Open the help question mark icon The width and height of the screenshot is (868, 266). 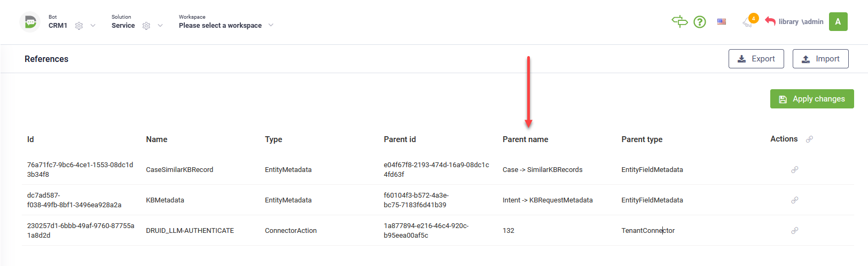click(700, 22)
